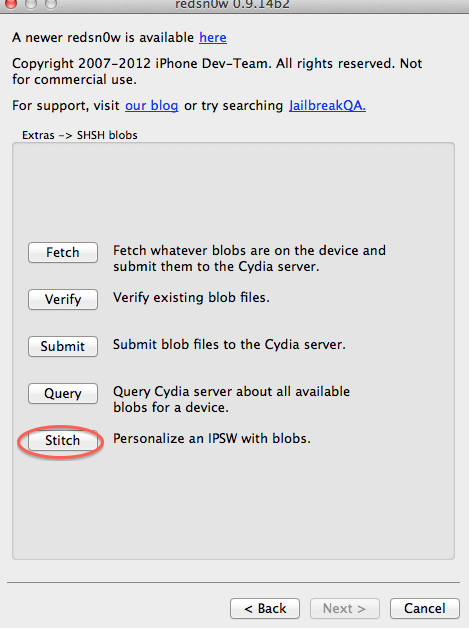The image size is (469, 628).
Task: Minimize the redsn0w window
Action: 31,4
